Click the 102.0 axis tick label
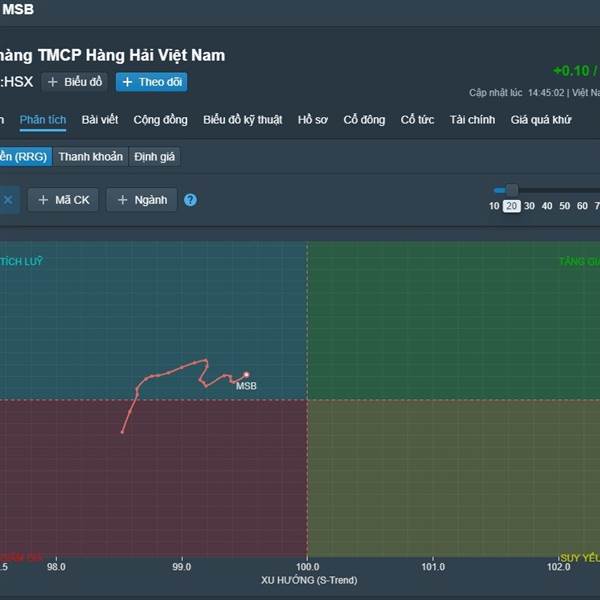 coord(558,566)
